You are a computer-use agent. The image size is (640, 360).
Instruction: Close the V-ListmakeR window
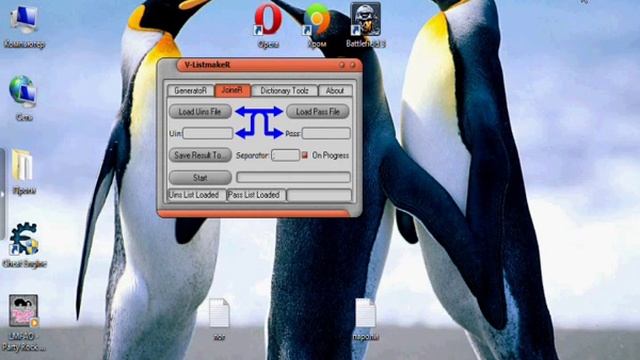point(353,65)
